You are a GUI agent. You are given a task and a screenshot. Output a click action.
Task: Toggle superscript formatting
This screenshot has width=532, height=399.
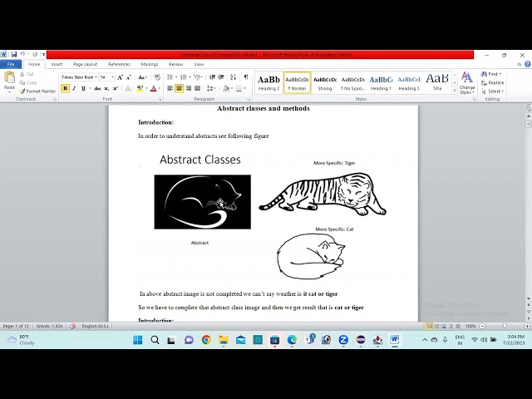pos(116,89)
